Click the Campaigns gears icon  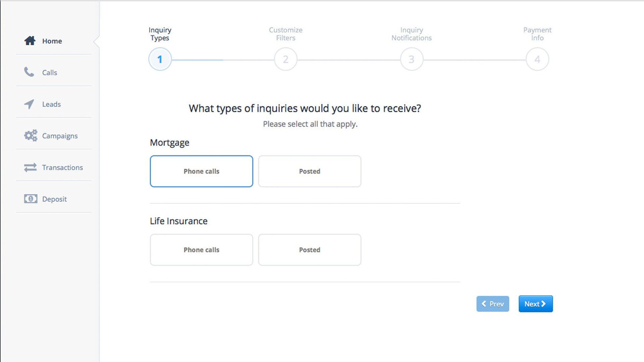[31, 136]
